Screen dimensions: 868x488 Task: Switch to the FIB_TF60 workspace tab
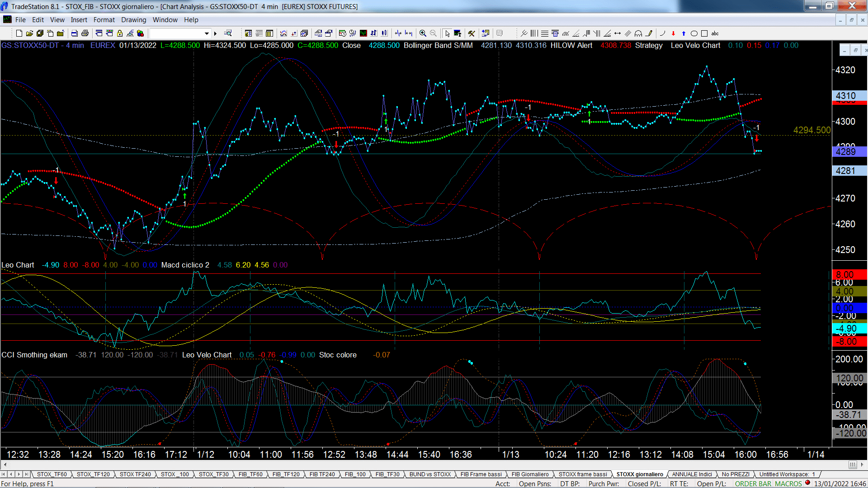pyautogui.click(x=250, y=474)
